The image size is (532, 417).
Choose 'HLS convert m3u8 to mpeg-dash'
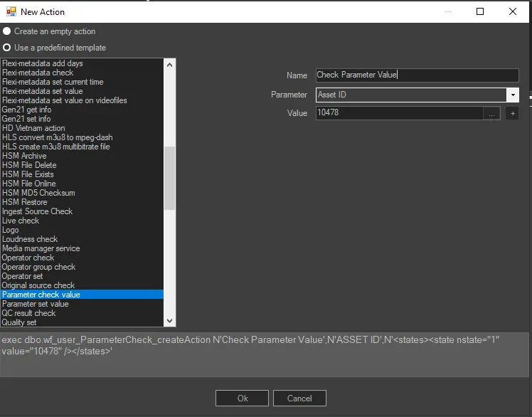(x=57, y=137)
